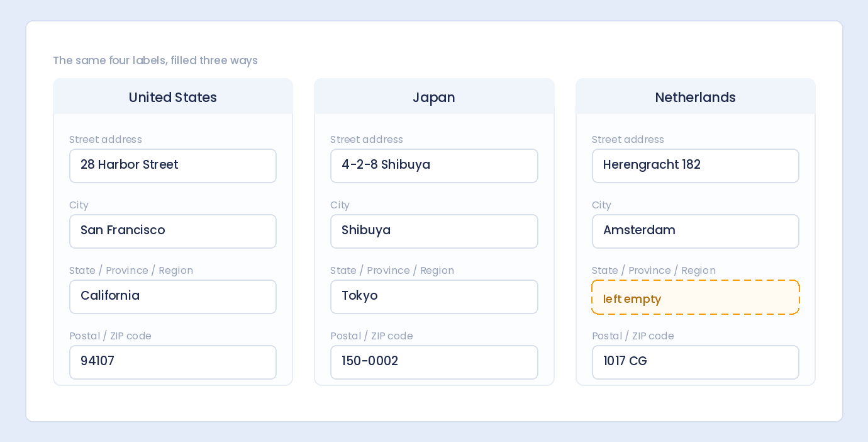
Task: Click Street address label in Netherlands card
Action: [628, 139]
